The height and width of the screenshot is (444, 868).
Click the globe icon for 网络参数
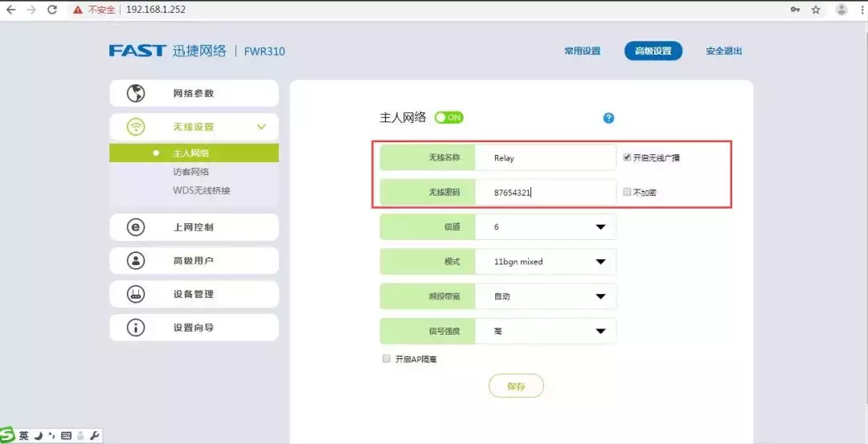(x=136, y=93)
